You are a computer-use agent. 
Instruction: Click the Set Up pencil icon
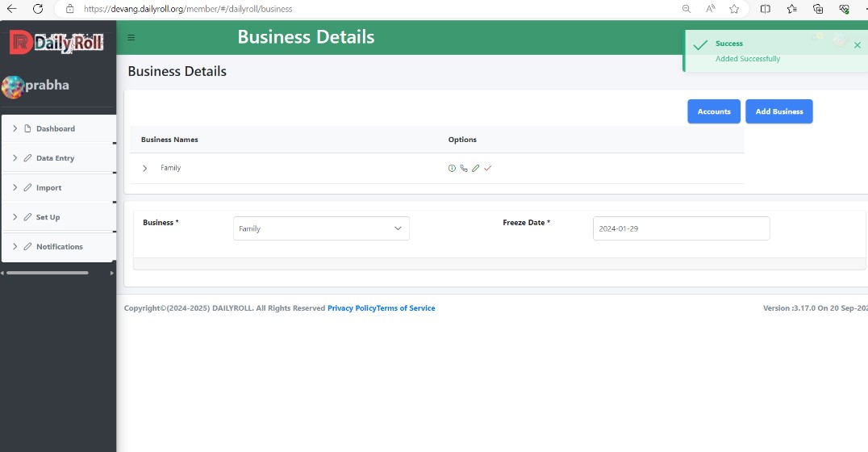(27, 217)
